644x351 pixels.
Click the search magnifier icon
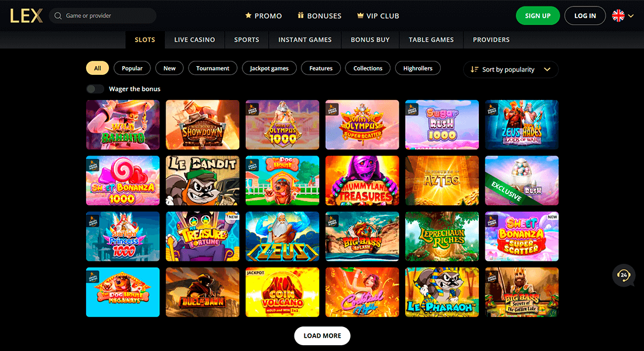pos(58,16)
